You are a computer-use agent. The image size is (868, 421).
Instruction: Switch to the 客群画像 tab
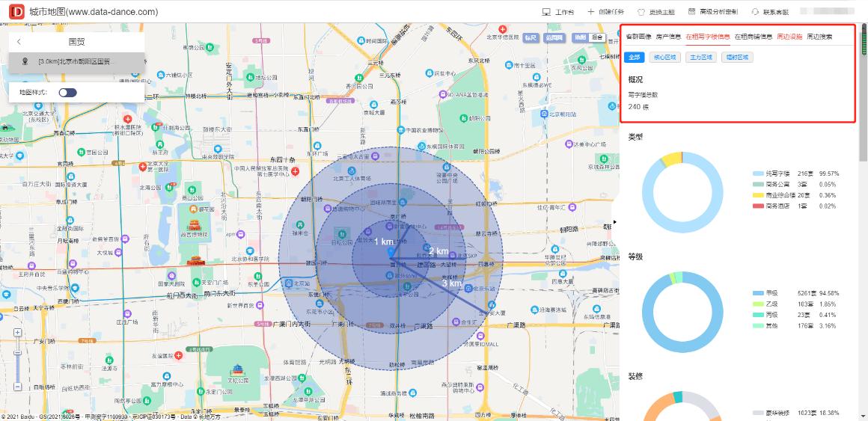(638, 36)
